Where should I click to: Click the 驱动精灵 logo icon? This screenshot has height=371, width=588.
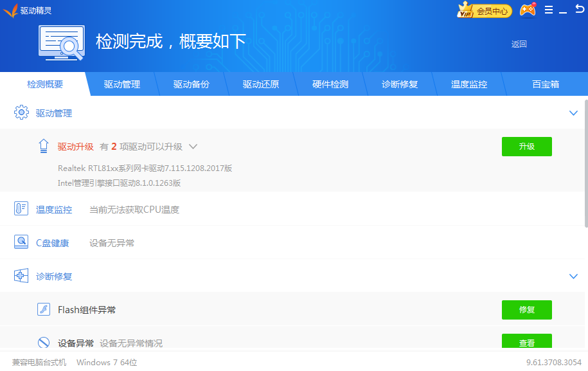pos(10,10)
